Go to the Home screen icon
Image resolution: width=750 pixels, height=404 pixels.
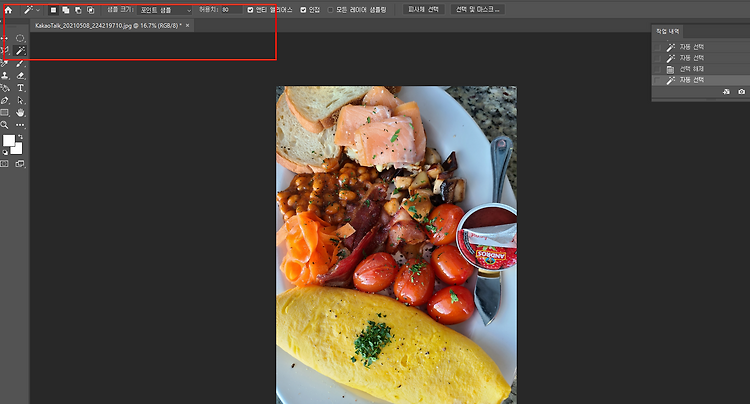tap(8, 10)
